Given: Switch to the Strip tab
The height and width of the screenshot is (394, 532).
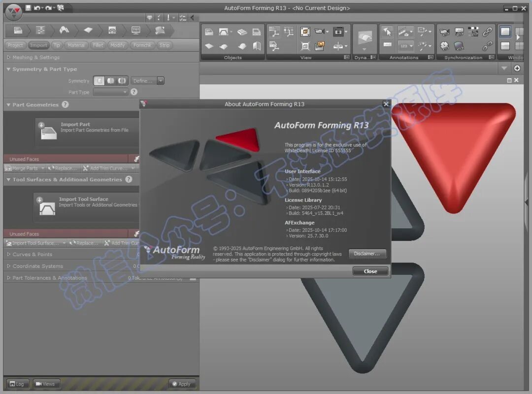Looking at the screenshot, I should tap(164, 45).
